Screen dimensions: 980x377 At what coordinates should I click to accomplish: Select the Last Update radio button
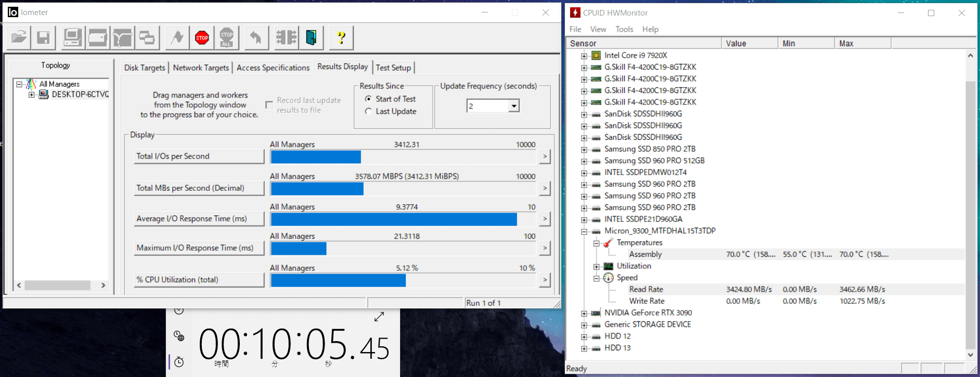368,111
